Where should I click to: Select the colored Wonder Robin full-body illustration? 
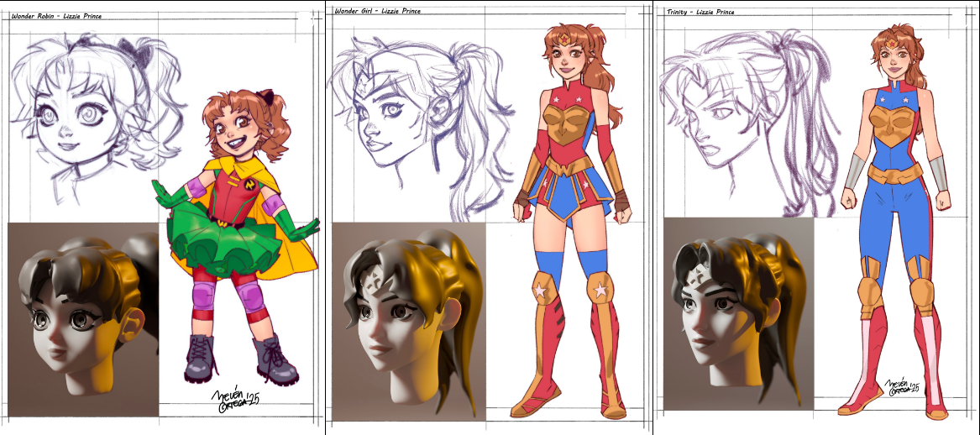click(238, 236)
